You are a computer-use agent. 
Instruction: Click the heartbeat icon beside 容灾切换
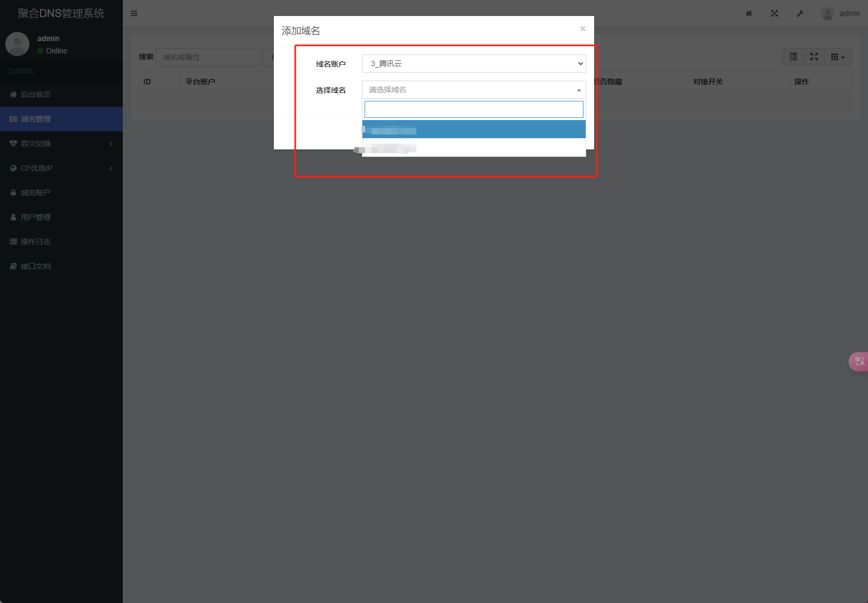pyautogui.click(x=13, y=144)
